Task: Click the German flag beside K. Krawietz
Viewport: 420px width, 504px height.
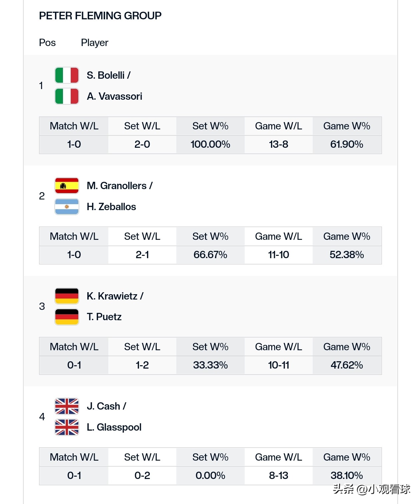Action: pos(67,296)
